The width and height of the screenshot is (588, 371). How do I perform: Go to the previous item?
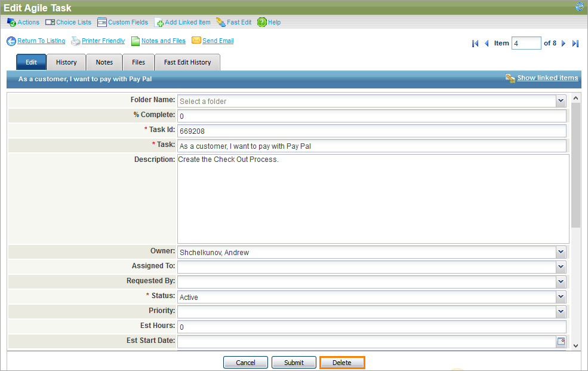(x=487, y=44)
